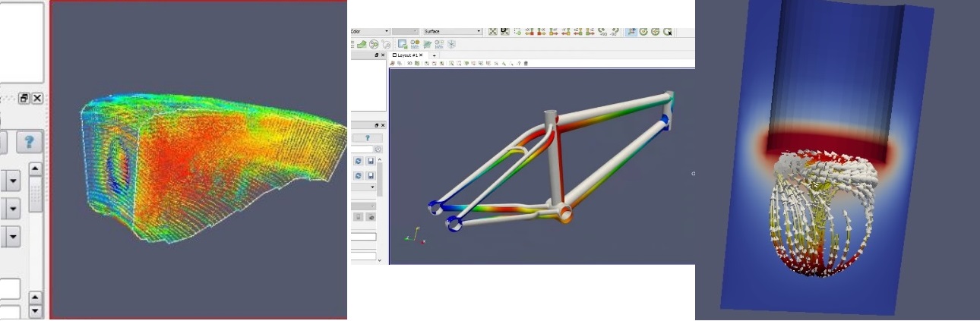
Task: Open the Surface representation dropdown
Action: coord(479,31)
